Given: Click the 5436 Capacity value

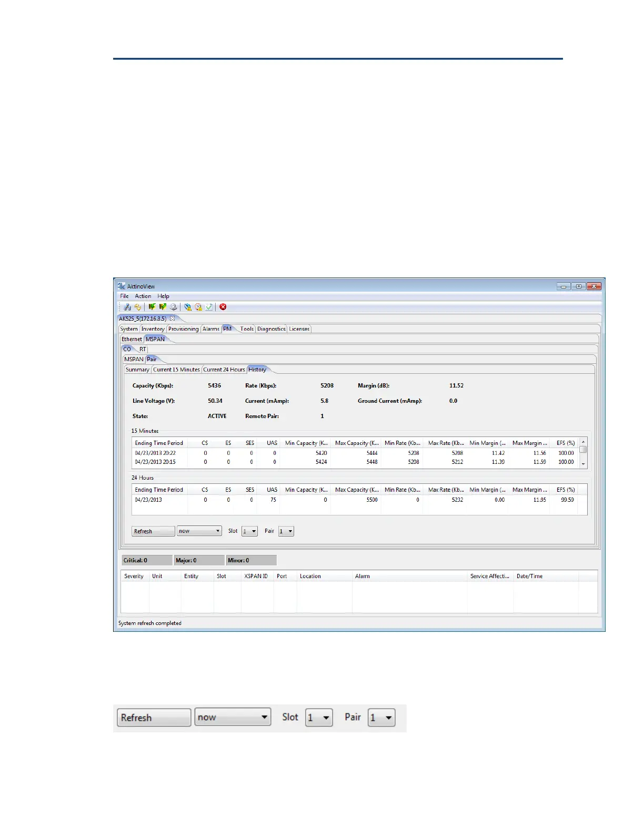Looking at the screenshot, I should 215,385.
